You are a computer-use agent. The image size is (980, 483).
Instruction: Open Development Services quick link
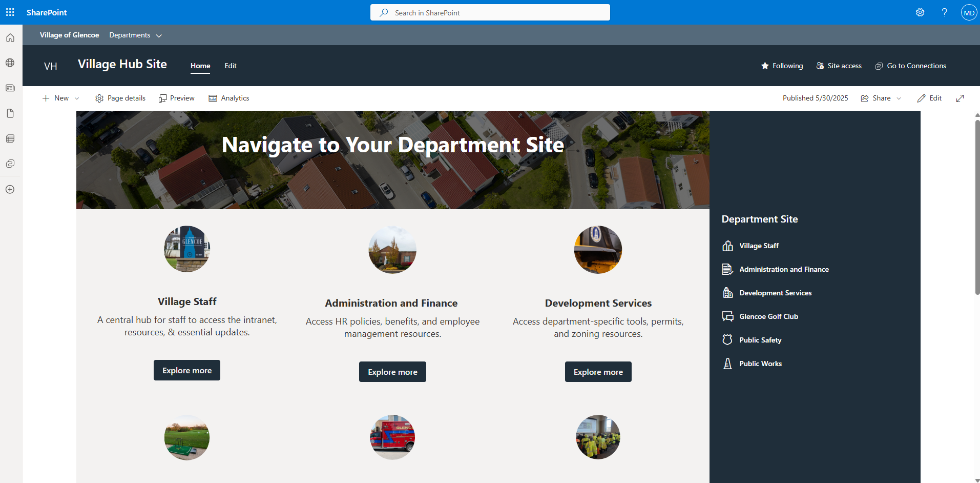pos(767,293)
